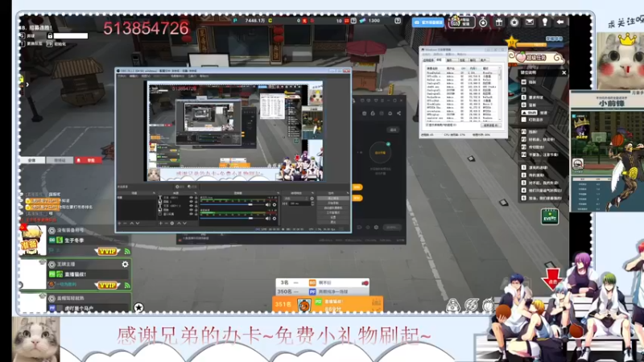Click 场景 dock header pop-out icon

point(154,193)
